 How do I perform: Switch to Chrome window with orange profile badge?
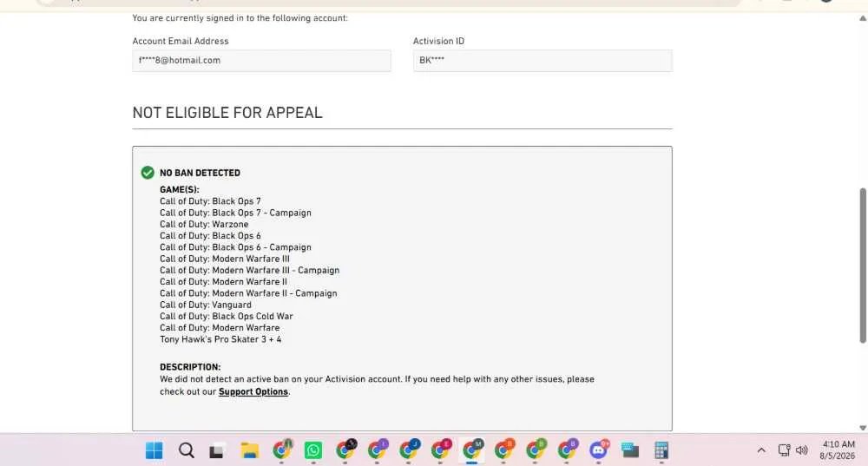click(x=504, y=450)
